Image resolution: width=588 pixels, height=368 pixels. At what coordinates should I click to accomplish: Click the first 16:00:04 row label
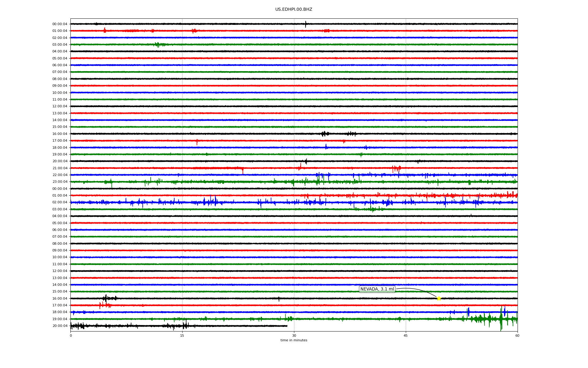pyautogui.click(x=60, y=134)
